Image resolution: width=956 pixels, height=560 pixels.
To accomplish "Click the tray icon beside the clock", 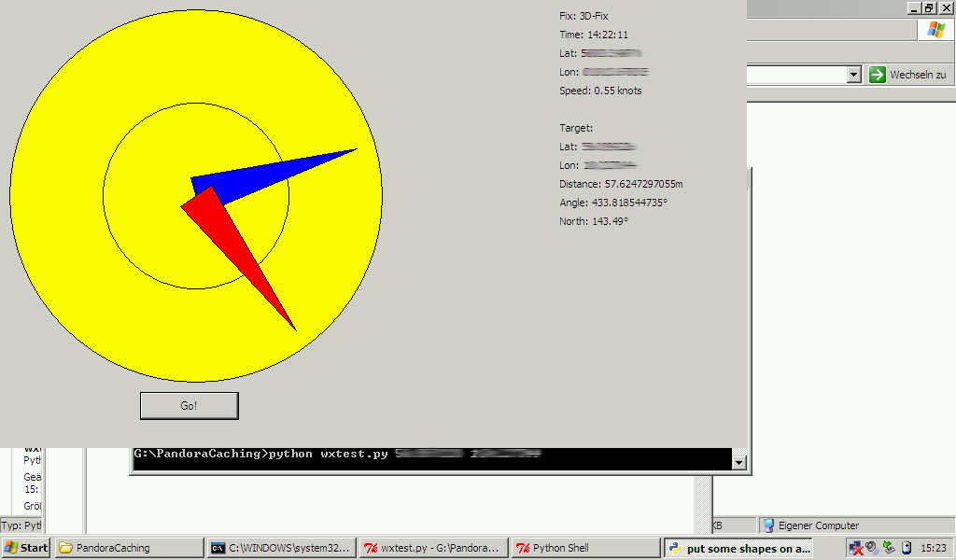I will click(906, 548).
